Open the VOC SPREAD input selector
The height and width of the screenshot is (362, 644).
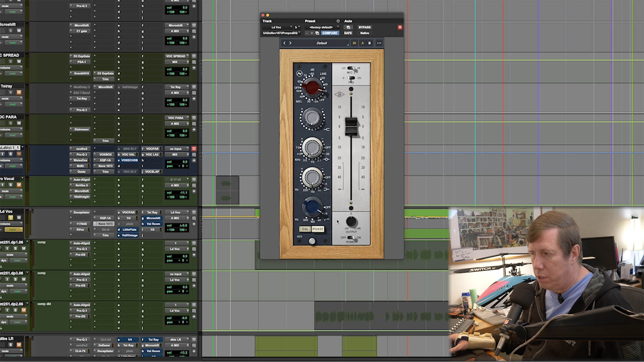pyautogui.click(x=177, y=56)
